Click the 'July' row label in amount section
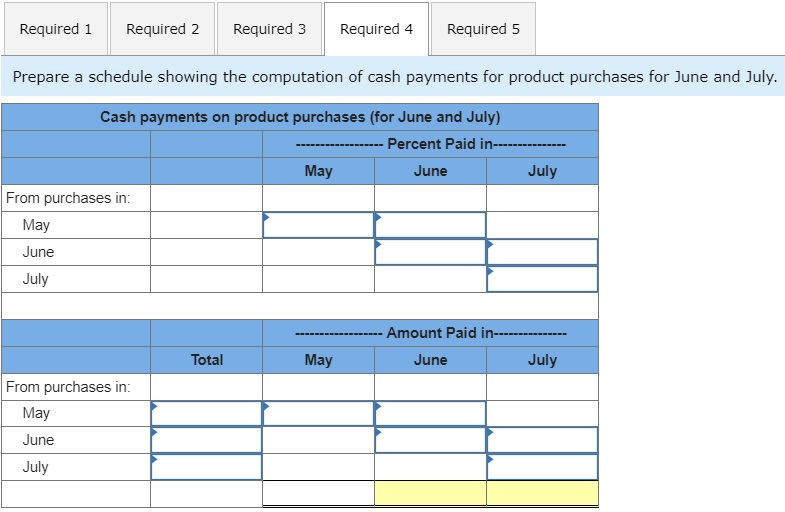Viewport: 785px width, 512px height. (x=36, y=467)
